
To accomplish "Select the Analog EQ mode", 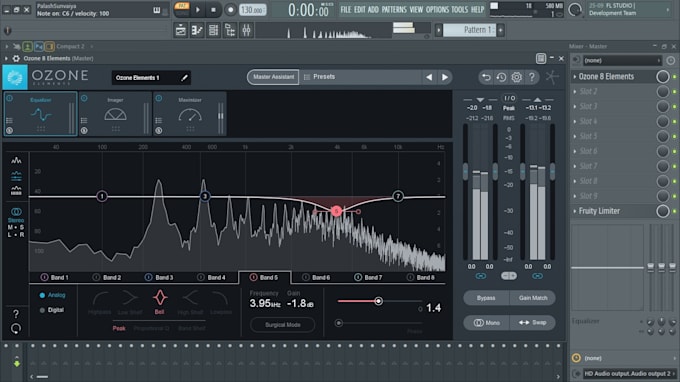I will (52, 295).
